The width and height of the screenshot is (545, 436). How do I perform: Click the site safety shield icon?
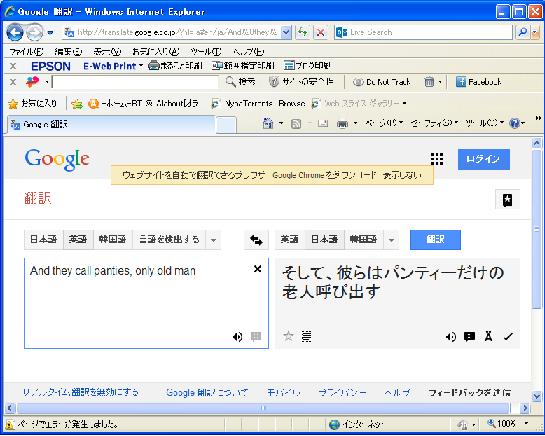click(274, 82)
